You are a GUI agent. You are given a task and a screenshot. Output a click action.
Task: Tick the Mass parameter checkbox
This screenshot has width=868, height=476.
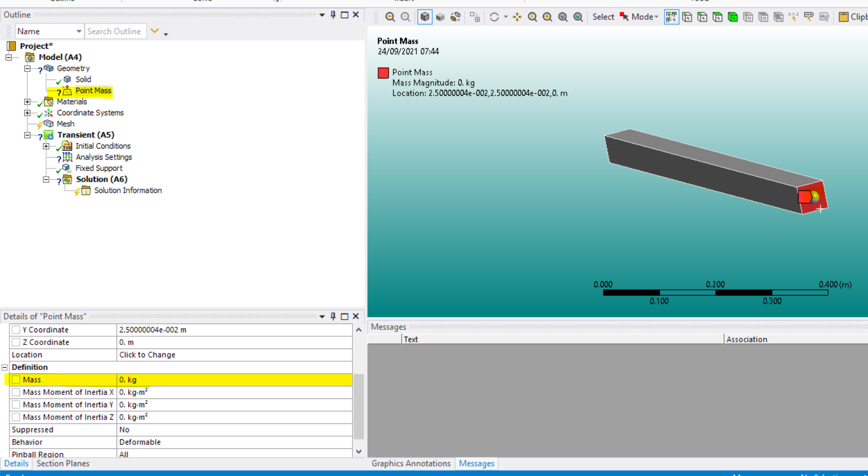click(x=16, y=380)
